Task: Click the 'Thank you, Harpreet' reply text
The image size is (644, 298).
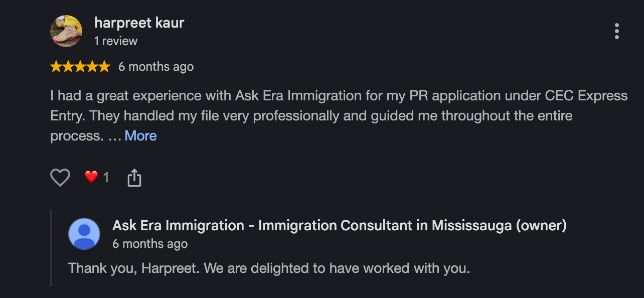Action: point(269,268)
